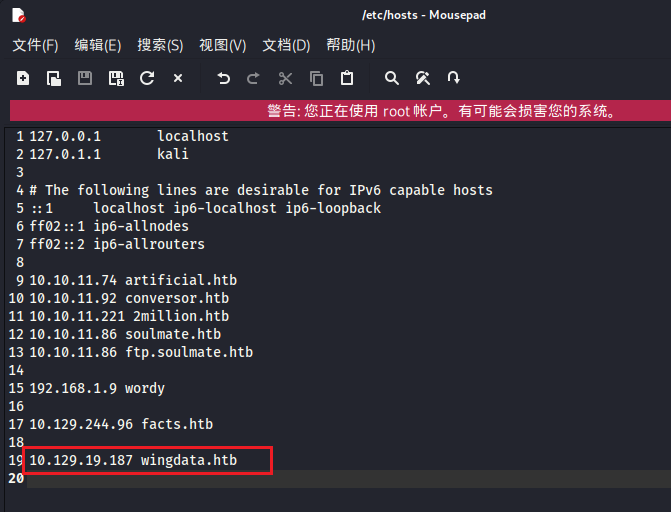671x512 pixels.
Task: Open the 编辑(E) menu
Action: coord(98,45)
